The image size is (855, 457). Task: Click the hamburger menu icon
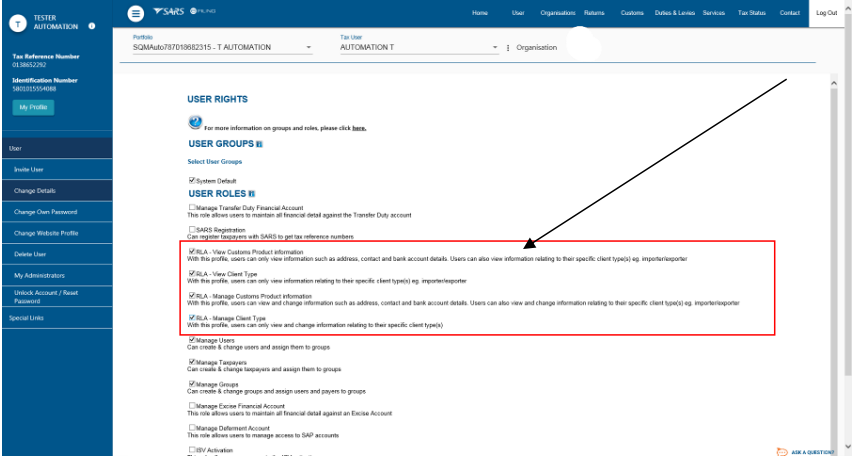click(136, 13)
